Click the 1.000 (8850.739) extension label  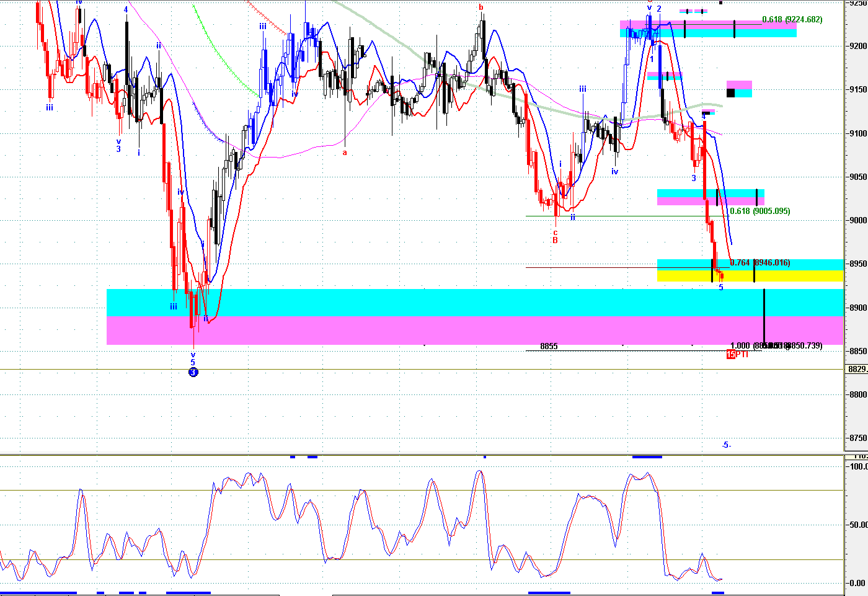tap(776, 346)
